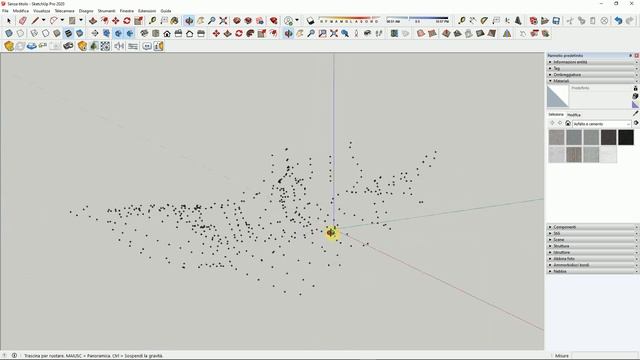Select the Move tool in top toolbar
The image size is (640, 360).
tap(116, 21)
